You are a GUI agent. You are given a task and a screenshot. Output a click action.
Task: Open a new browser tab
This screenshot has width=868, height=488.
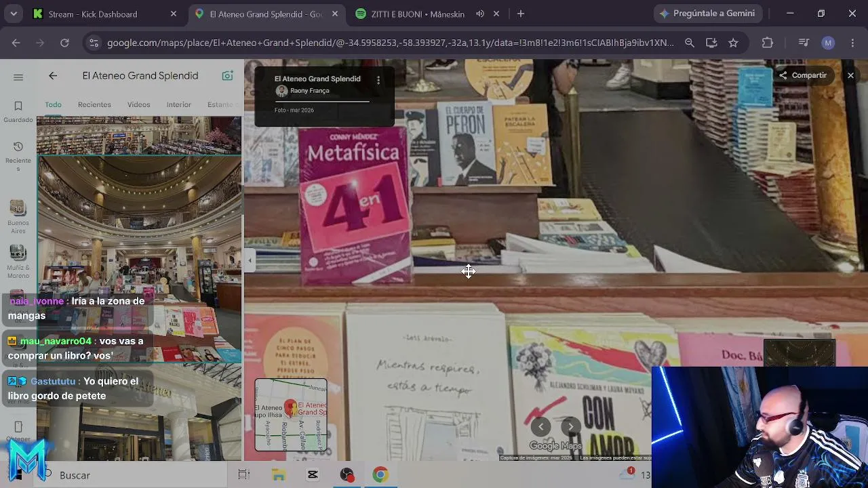pos(521,14)
